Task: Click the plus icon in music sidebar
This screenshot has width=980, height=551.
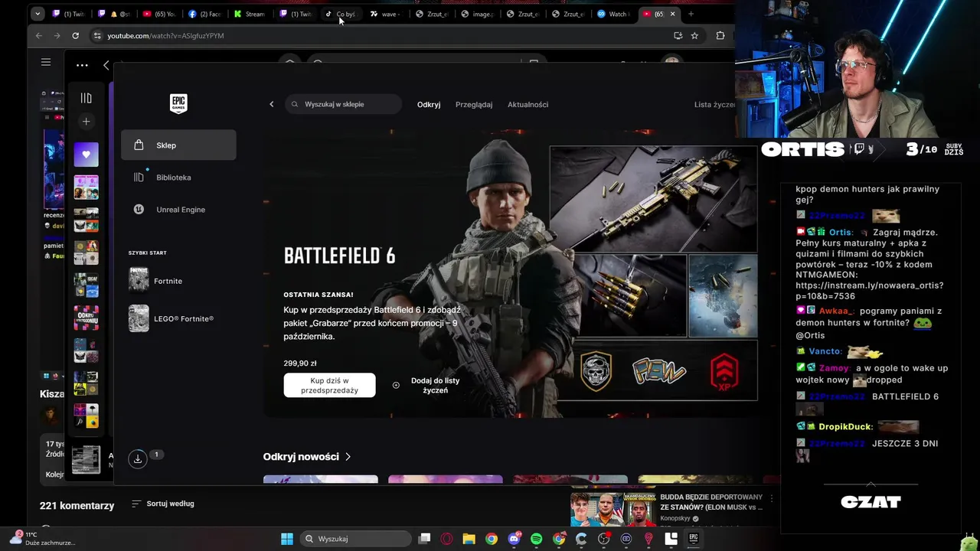Action: coord(86,122)
